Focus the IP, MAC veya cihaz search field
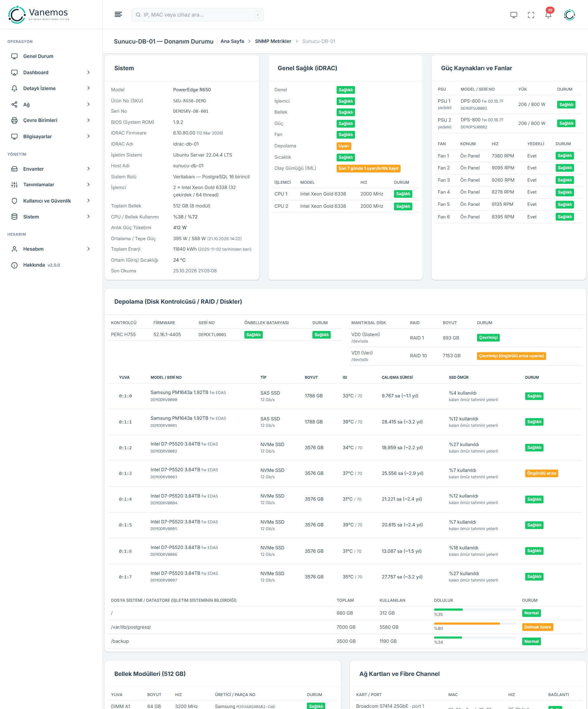The image size is (588, 709). 198,15
